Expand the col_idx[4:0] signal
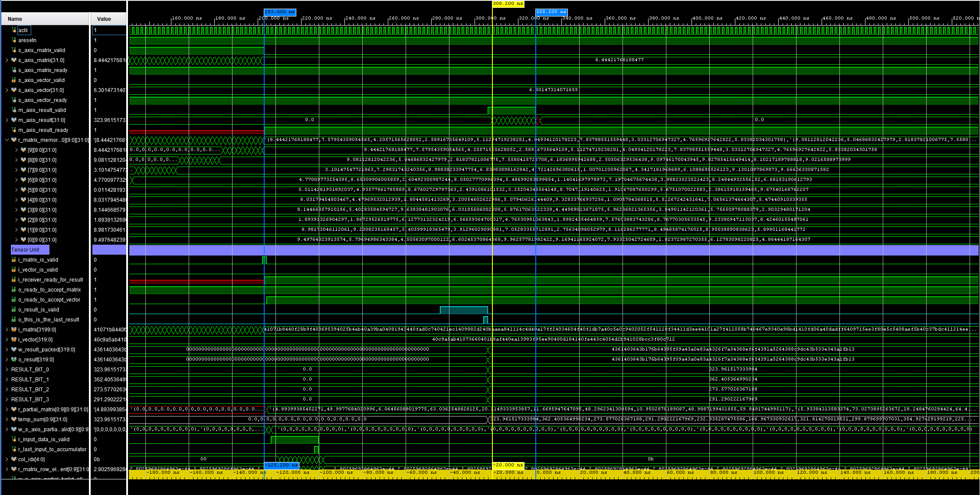 tap(7, 459)
